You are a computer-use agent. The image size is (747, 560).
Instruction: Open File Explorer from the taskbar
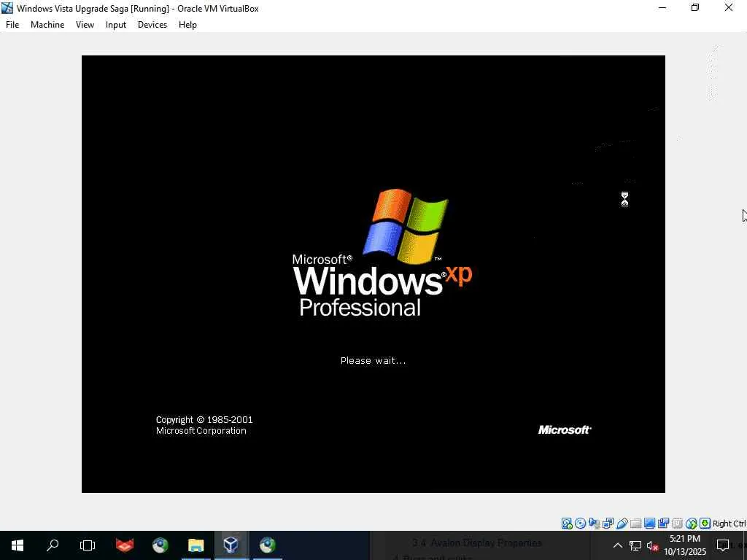tap(196, 545)
